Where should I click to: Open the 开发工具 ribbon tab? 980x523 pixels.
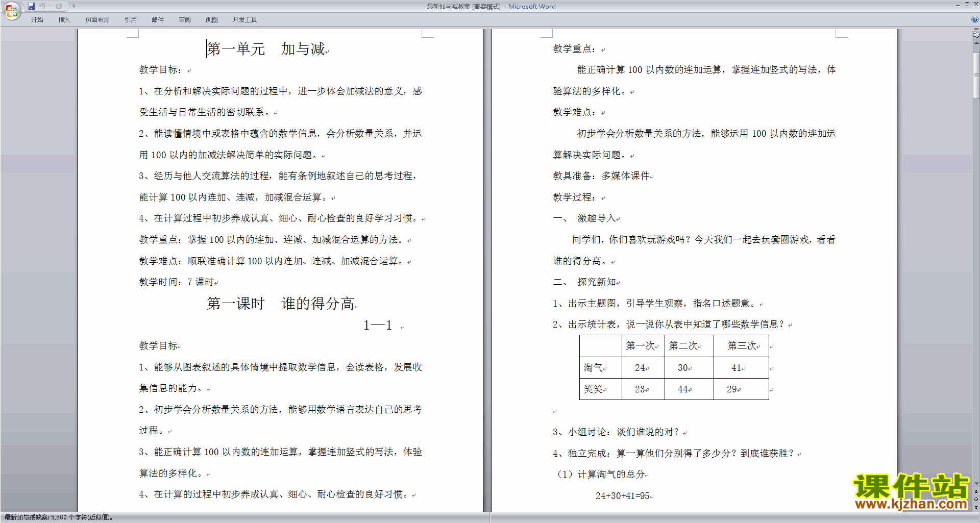click(244, 19)
